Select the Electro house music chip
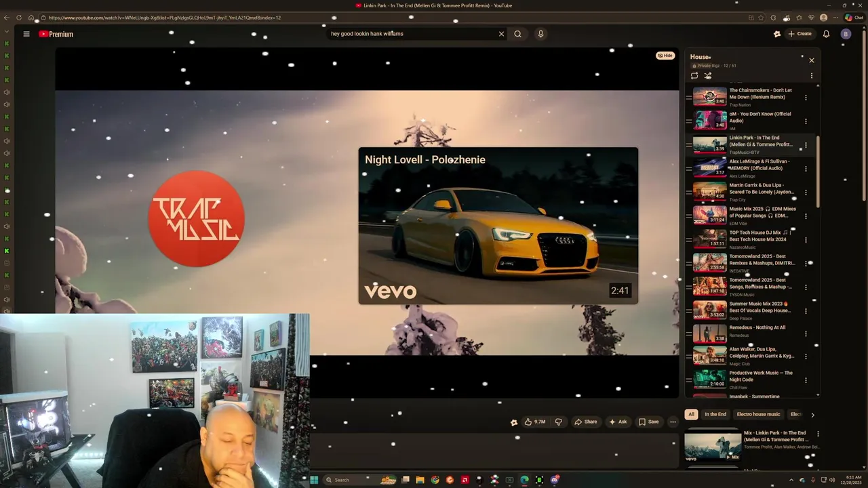Screen dimensions: 868x488 758,414
